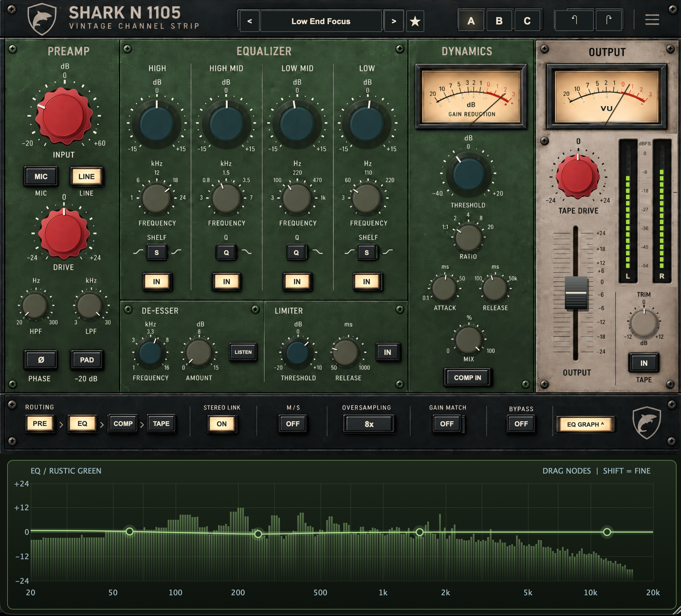This screenshot has width=681, height=616.
Task: Click the TAPE DRIVE red knob
Action: 578,176
